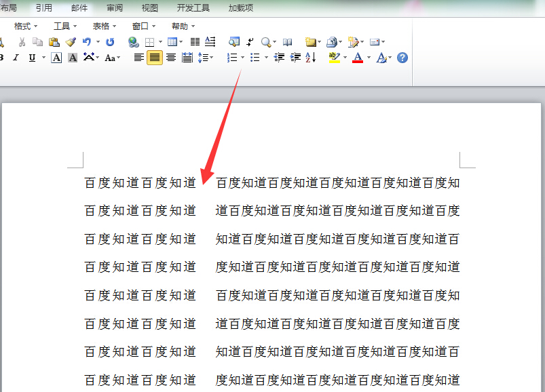Image resolution: width=545 pixels, height=392 pixels.
Task: Open the Insert Table dropdown arrow
Action: tap(181, 42)
